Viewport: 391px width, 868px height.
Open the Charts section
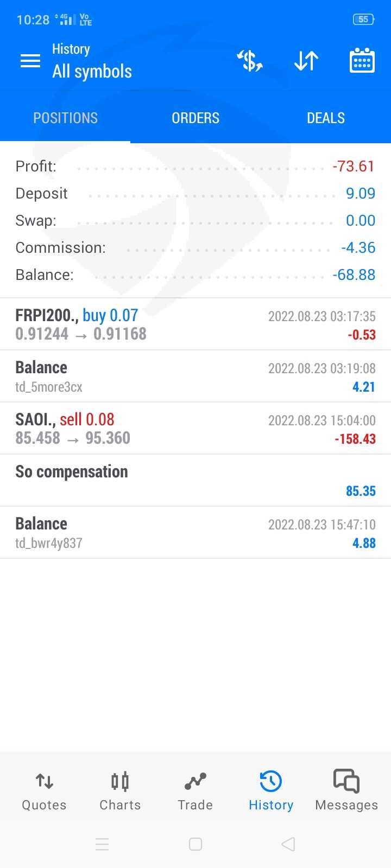coord(120,791)
